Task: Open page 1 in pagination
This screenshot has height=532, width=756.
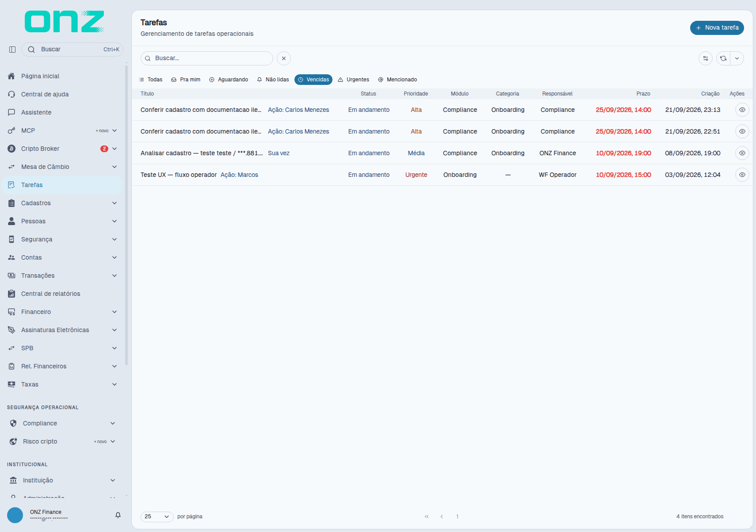Action: pyautogui.click(x=457, y=517)
